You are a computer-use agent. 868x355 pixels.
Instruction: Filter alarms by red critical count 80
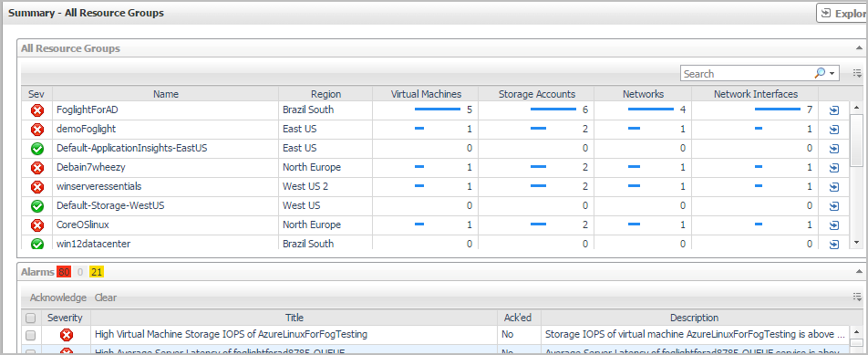(64, 272)
